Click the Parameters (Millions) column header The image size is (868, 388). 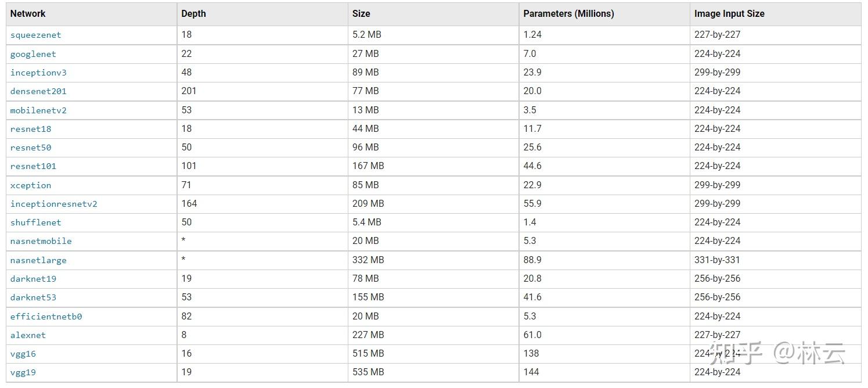(x=568, y=13)
